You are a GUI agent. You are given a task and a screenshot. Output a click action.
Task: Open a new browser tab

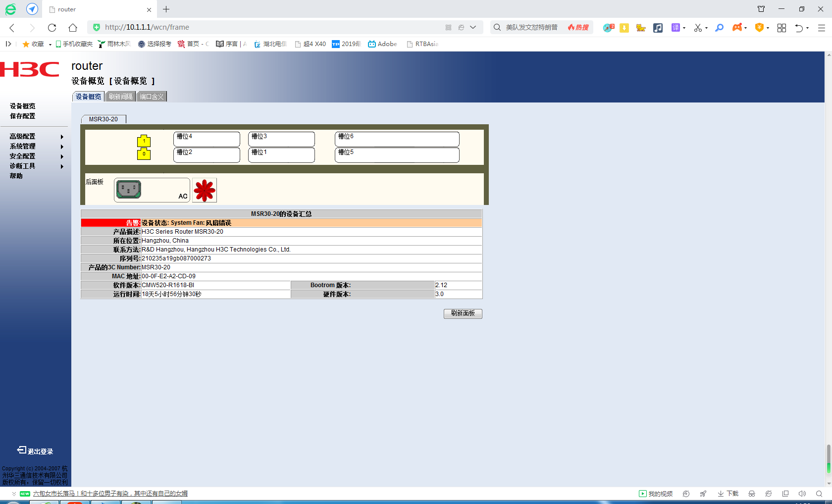tap(166, 9)
